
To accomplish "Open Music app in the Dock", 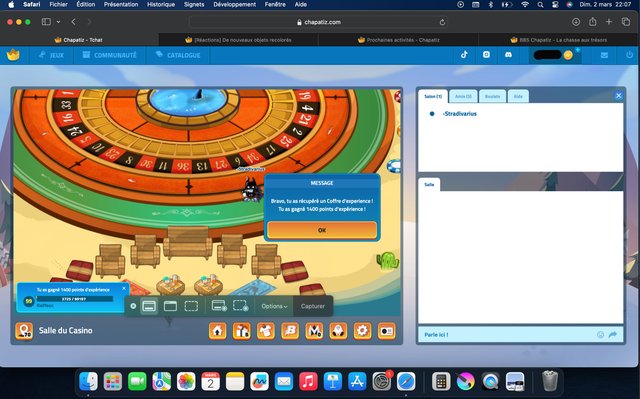I will click(308, 381).
